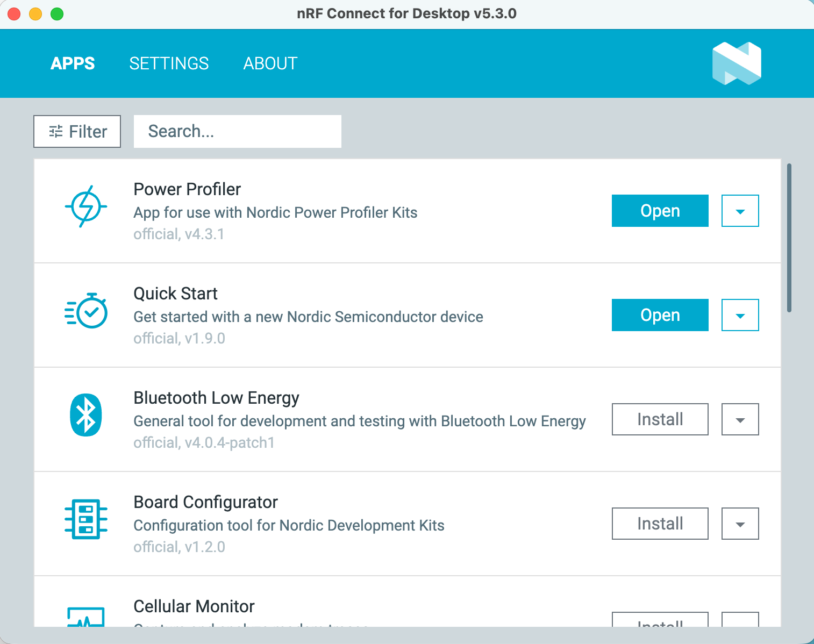The width and height of the screenshot is (814, 644).
Task: Expand Bluetooth Low Energy options dropdown
Action: (740, 419)
